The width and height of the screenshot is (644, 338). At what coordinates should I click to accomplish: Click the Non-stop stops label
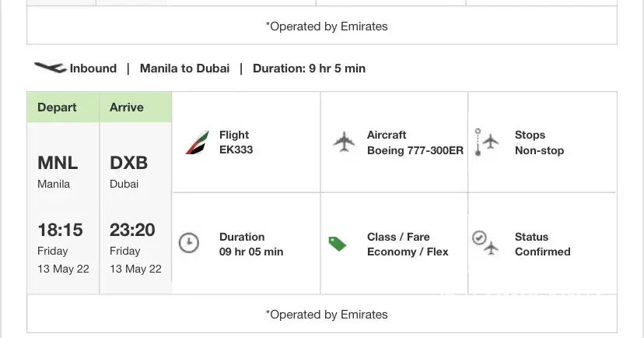pyautogui.click(x=539, y=150)
